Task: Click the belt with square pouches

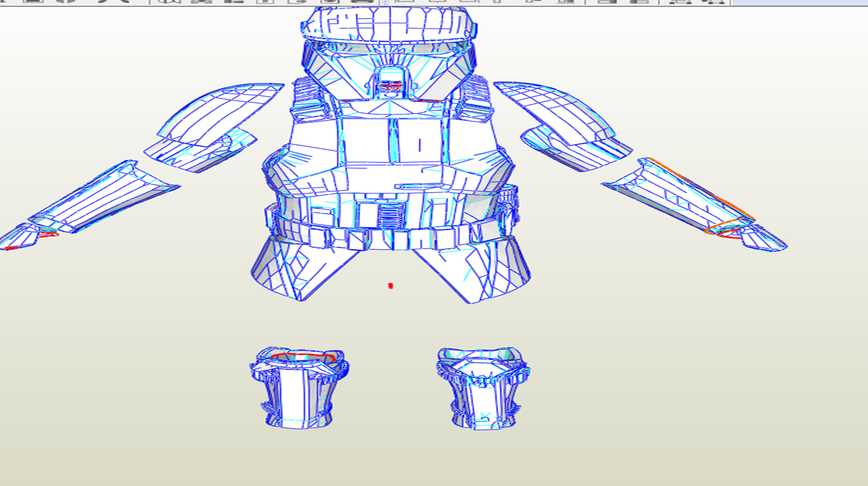Action: tap(389, 235)
